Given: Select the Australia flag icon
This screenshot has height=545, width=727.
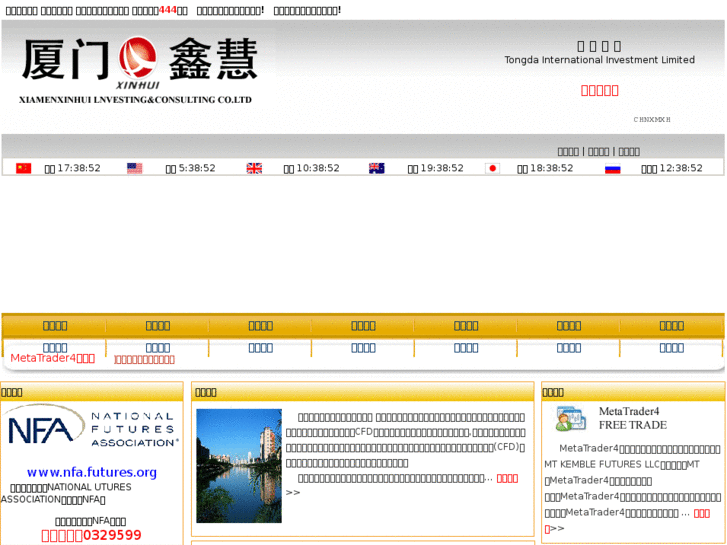Looking at the screenshot, I should (376, 168).
